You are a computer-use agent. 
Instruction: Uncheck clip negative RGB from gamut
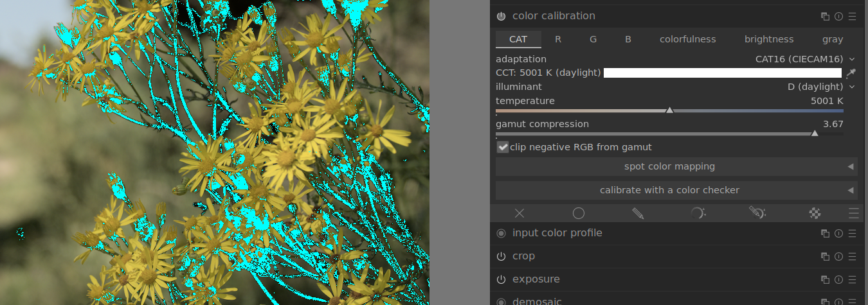(x=503, y=147)
